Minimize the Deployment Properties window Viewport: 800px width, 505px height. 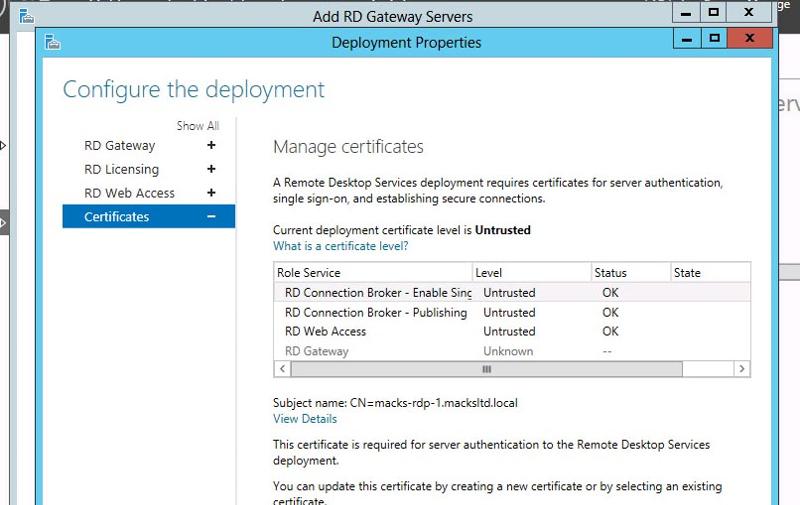click(687, 38)
